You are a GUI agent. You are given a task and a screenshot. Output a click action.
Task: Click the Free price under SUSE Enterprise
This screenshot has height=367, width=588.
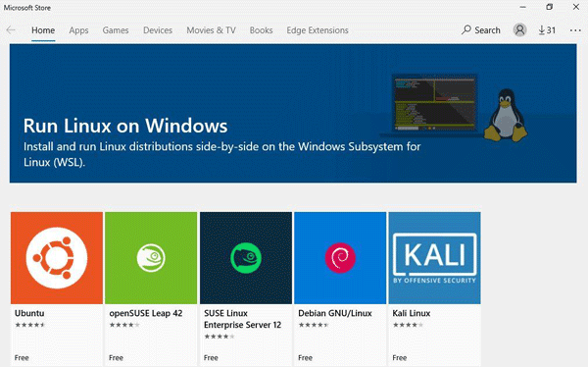[x=211, y=357]
